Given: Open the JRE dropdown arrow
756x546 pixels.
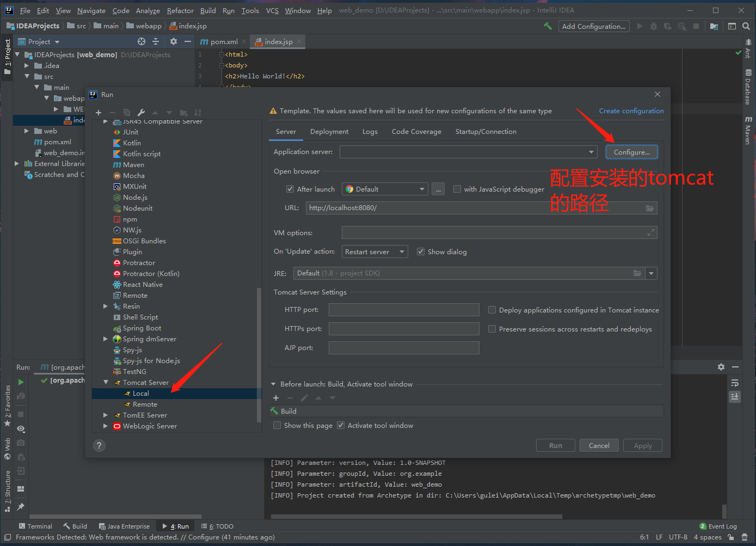Looking at the screenshot, I should tap(651, 273).
